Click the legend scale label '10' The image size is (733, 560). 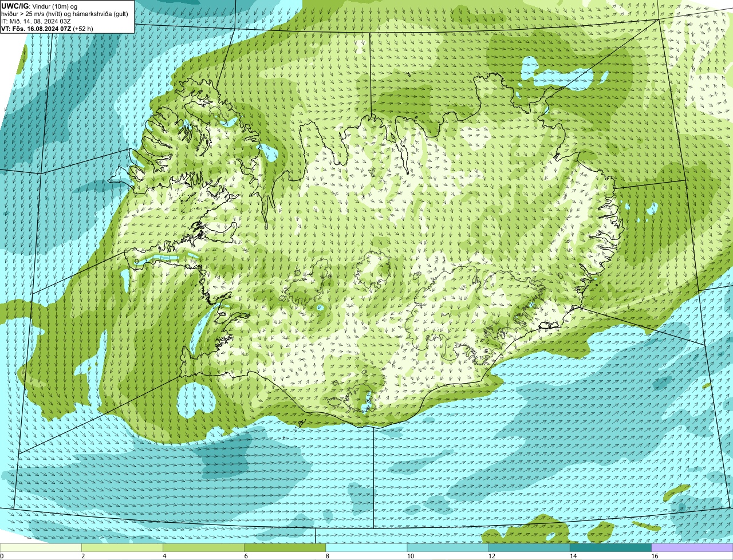[x=410, y=556]
